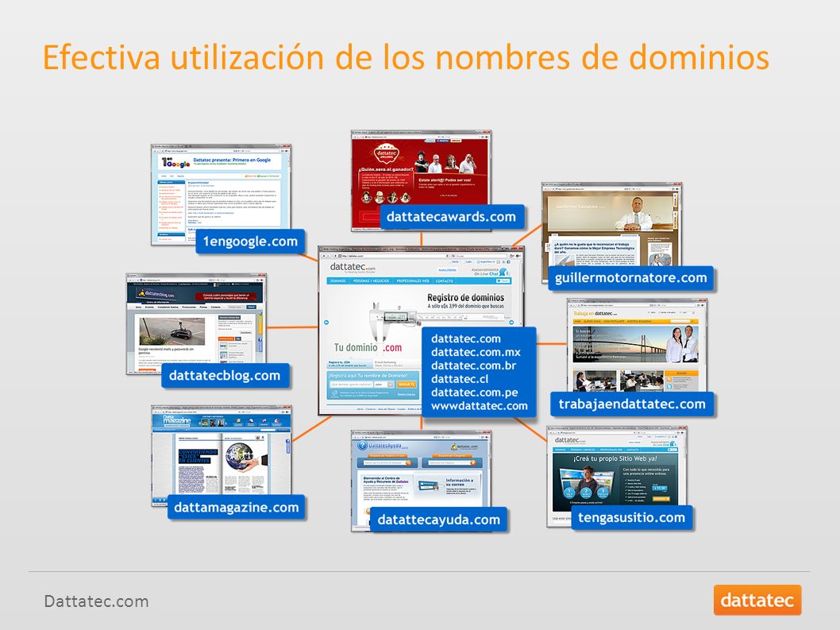Click 'Dattatec presenta: Primero en Google' heading

[x=232, y=160]
